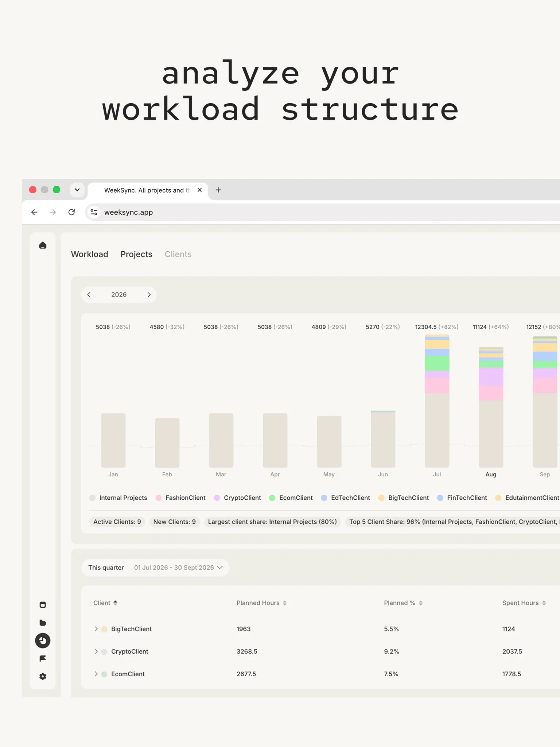Sort by the Client column
560x747 pixels.
tap(105, 603)
